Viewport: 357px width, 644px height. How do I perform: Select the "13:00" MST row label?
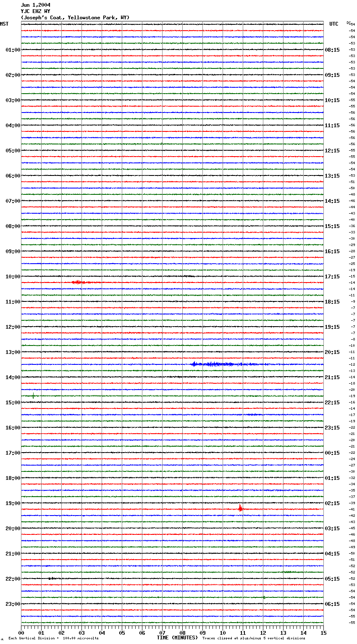[x=13, y=352]
